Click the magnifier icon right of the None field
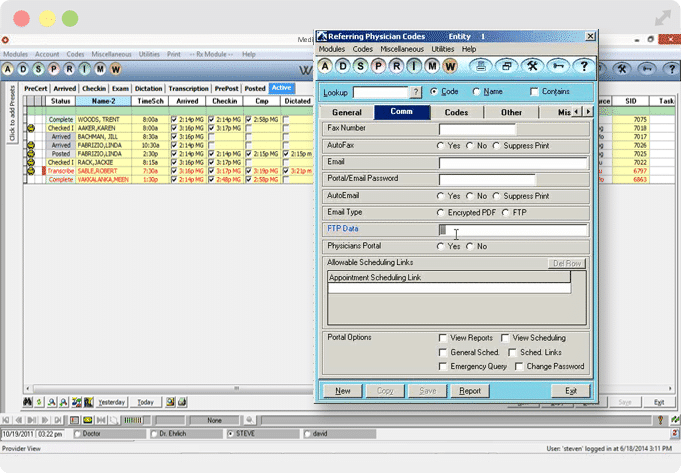 tap(249, 420)
